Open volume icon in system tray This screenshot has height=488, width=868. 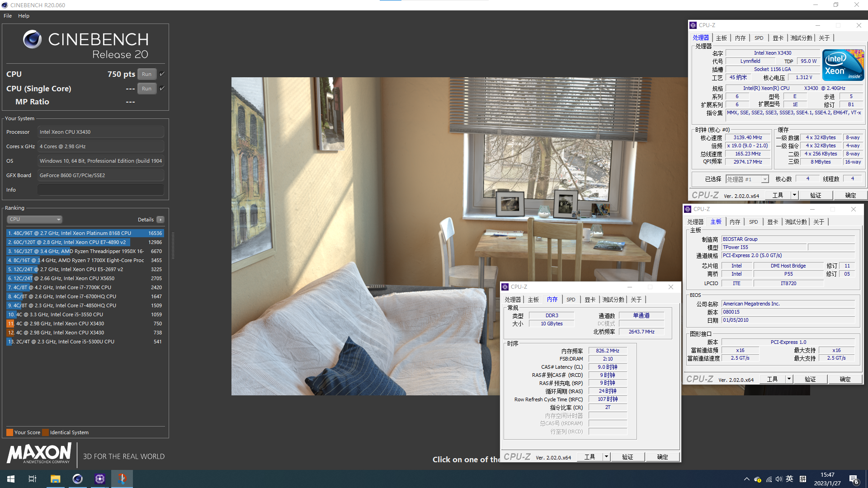point(778,479)
